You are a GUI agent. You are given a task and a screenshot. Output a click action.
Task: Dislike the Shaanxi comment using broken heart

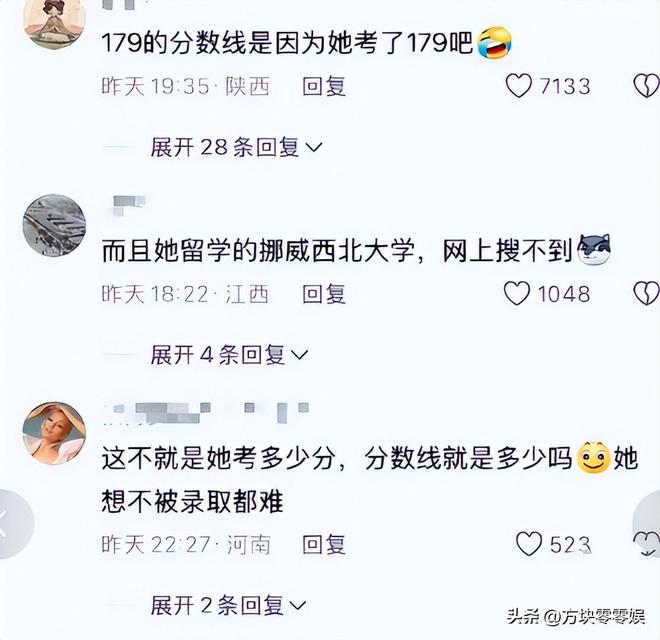647,85
